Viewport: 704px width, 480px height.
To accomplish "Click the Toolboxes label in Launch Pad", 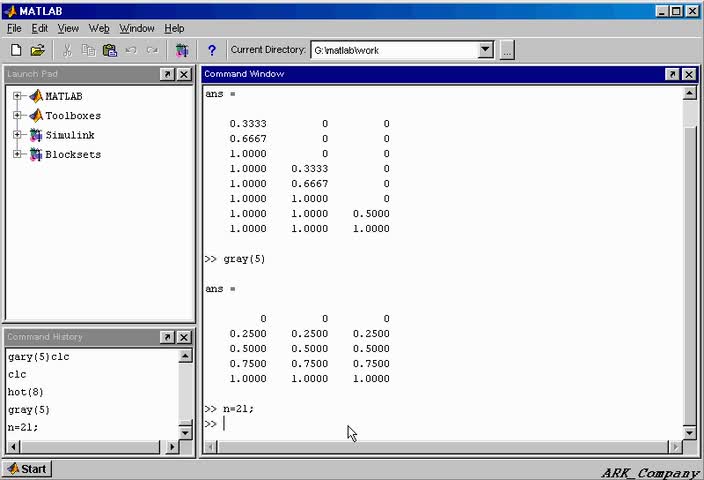I will [x=73, y=115].
